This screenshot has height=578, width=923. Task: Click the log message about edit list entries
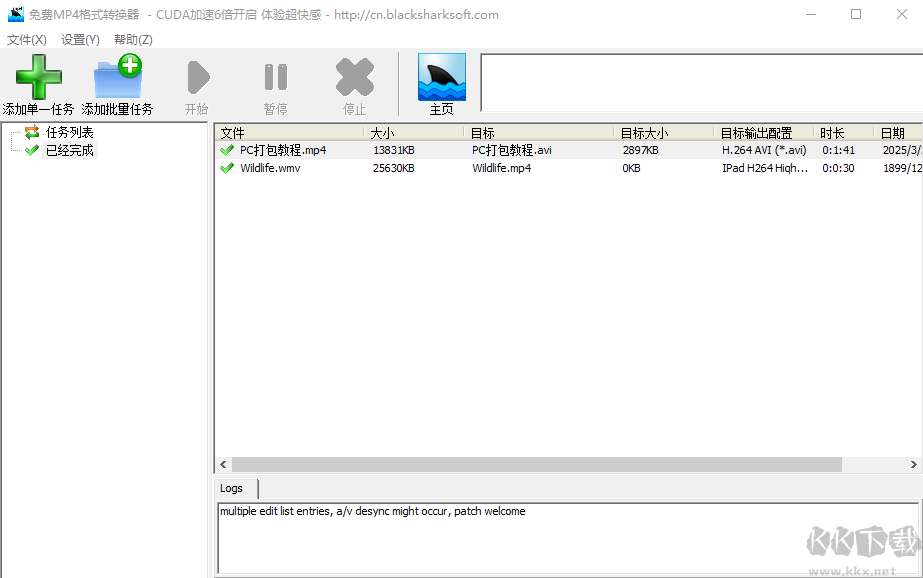coord(373,511)
